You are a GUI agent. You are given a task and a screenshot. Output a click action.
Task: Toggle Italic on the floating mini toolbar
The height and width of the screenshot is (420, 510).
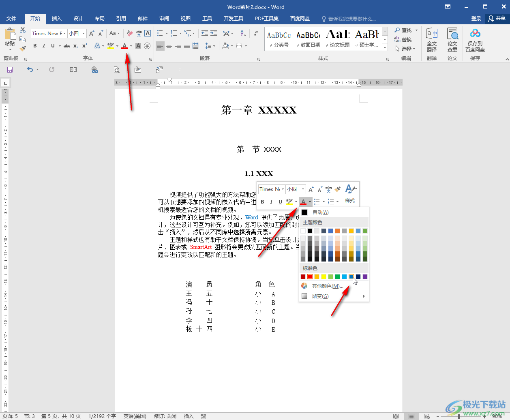point(271,202)
